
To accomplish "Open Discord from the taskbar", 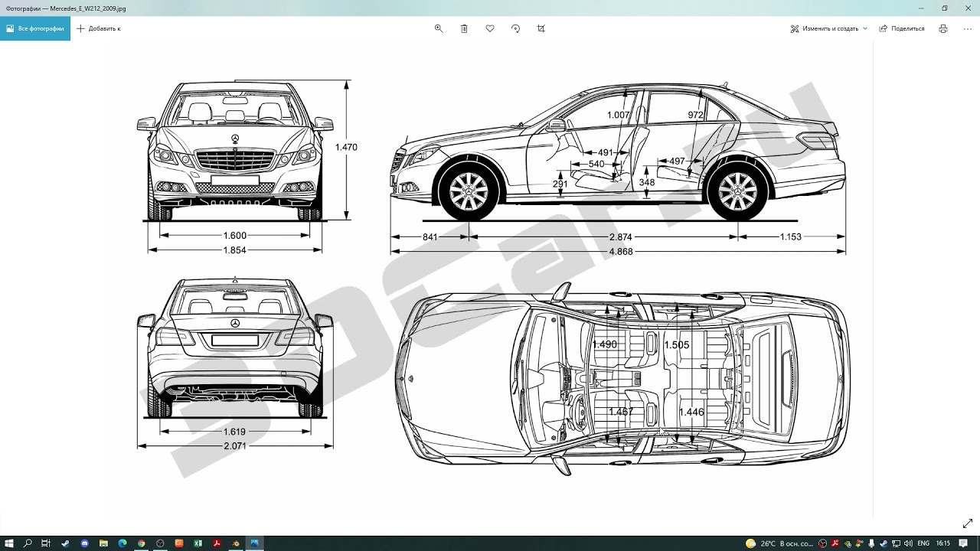I will (84, 543).
